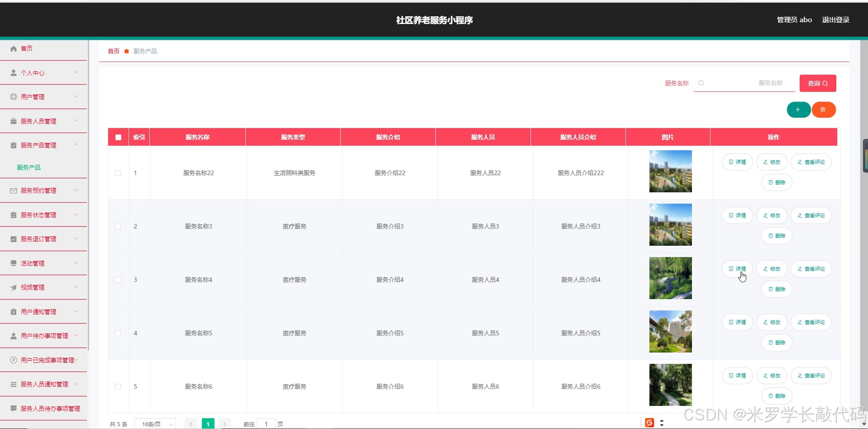Viewport: 868px width, 429px height.
Task: Click 修改 for row 服务名称6
Action: 772,376
